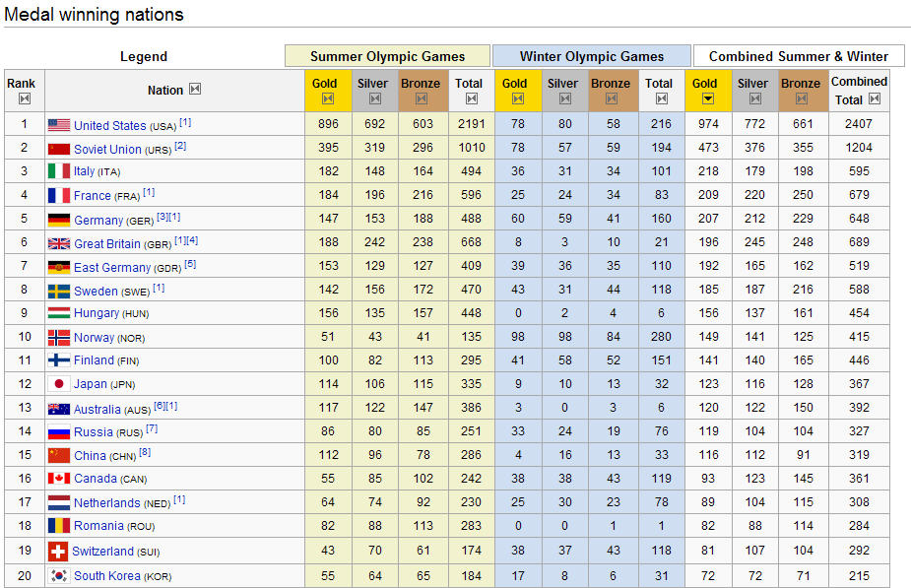The height and width of the screenshot is (588, 911).
Task: Open footnote [8] beside China
Action: (145, 452)
